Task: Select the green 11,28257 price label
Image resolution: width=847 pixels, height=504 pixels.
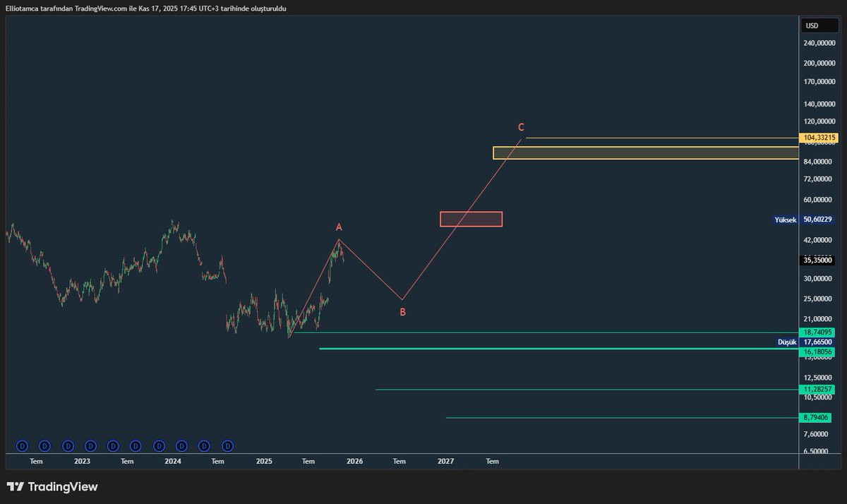Action: [818, 389]
